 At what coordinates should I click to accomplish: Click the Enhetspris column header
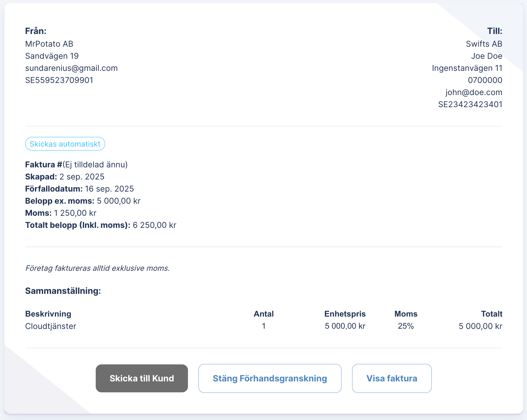[x=345, y=314]
